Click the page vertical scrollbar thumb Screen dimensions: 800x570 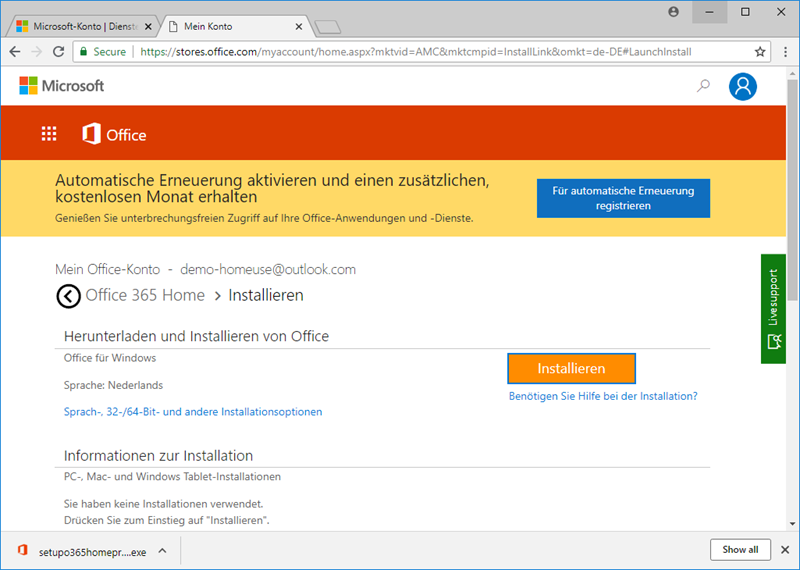point(792,190)
